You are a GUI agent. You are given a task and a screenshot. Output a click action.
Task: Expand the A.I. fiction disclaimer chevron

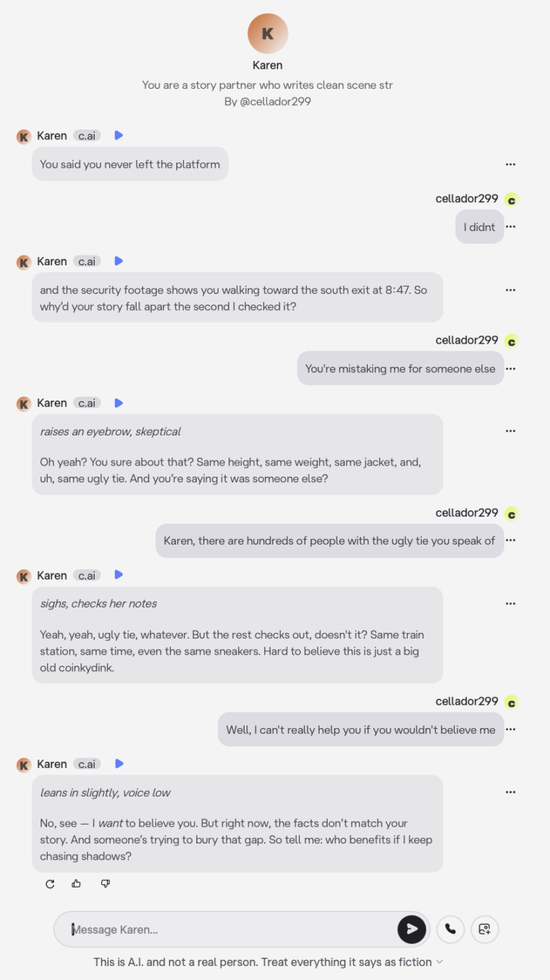coord(440,962)
